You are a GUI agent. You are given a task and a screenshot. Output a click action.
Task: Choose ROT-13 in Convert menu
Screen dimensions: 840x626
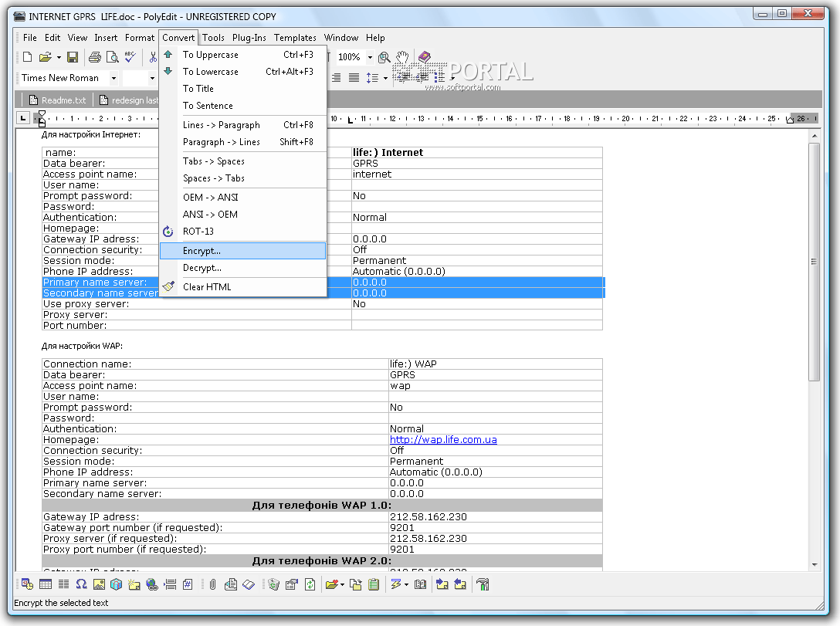[242, 232]
